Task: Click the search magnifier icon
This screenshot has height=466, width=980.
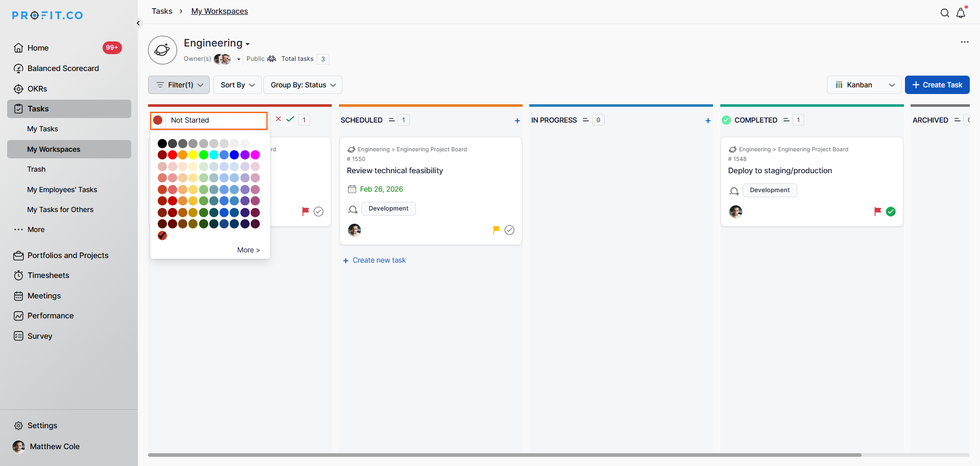Action: 945,13
